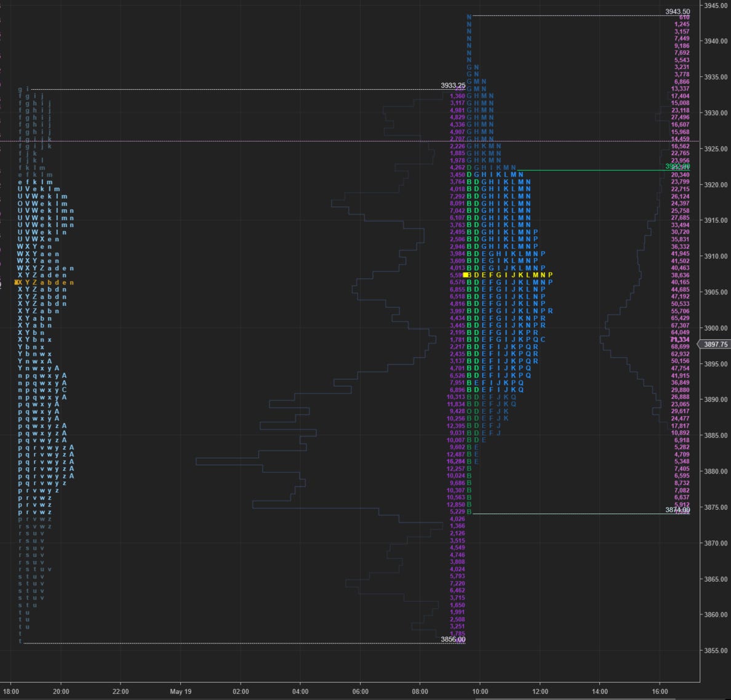Click the 08:00 time axis label

[420, 691]
